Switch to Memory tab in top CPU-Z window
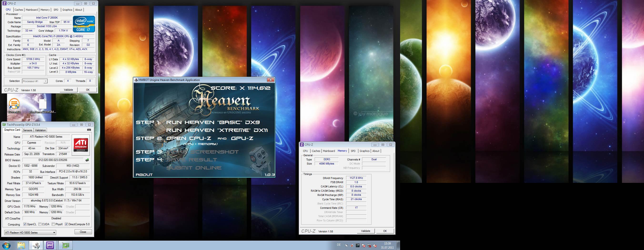644x250 pixels. click(45, 10)
